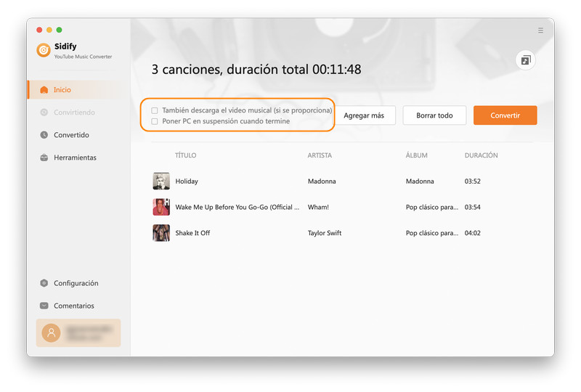
Task: Toggle Poner PC en suspensión checkbox
Action: pos(155,121)
